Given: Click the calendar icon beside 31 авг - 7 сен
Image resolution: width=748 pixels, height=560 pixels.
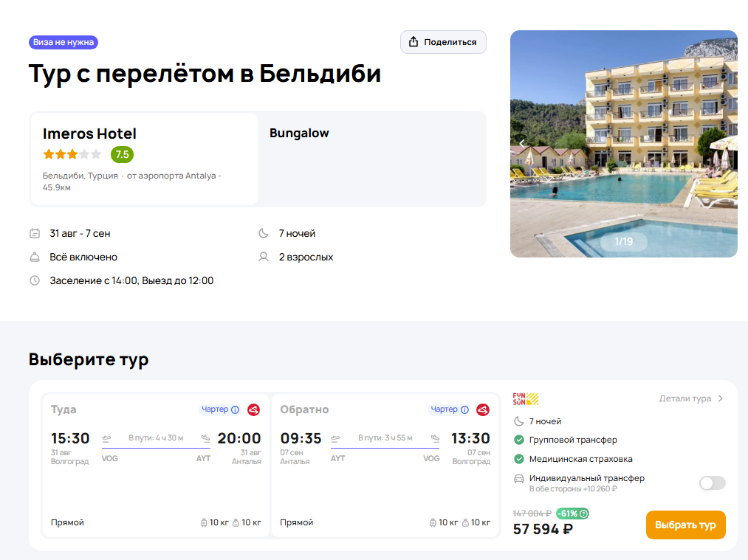Looking at the screenshot, I should (35, 234).
